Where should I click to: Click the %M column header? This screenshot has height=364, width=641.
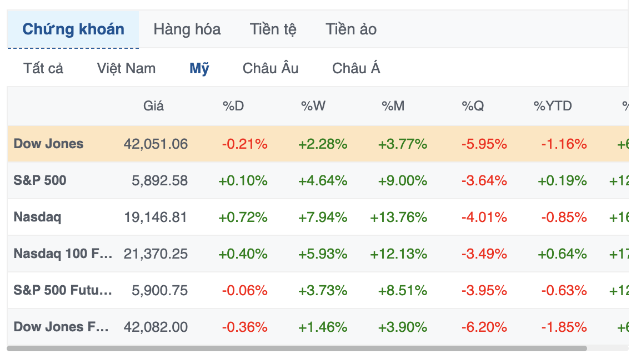click(x=393, y=106)
